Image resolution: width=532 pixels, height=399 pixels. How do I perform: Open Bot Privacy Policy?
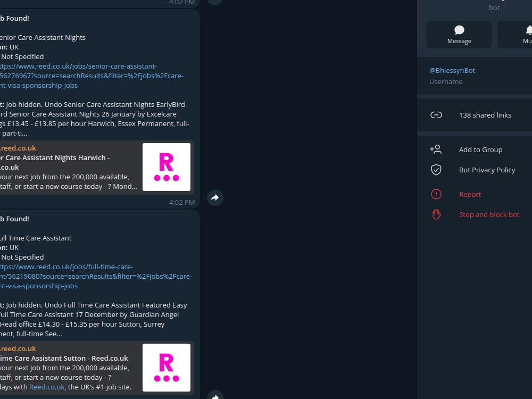[x=475, y=170]
